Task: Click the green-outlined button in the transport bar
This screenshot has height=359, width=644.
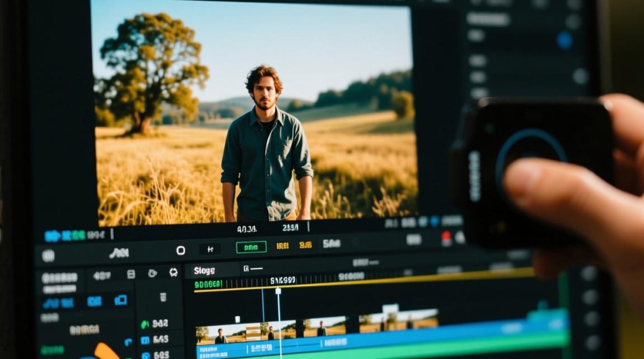Action: [251, 247]
